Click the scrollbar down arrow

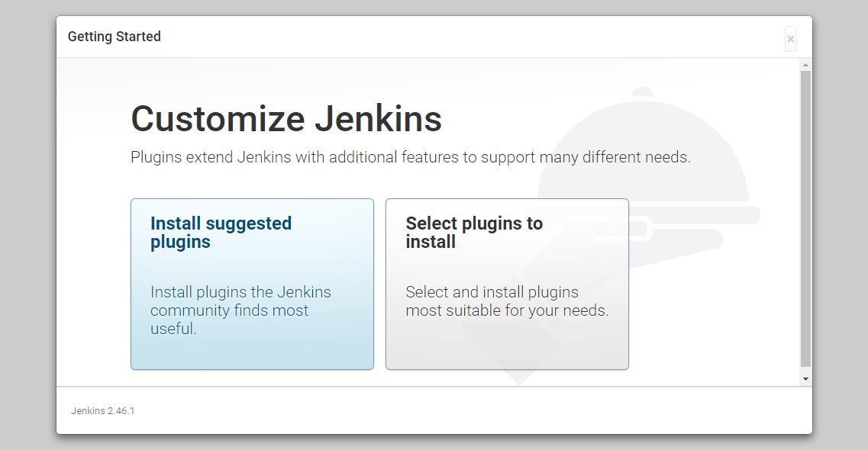click(x=806, y=378)
